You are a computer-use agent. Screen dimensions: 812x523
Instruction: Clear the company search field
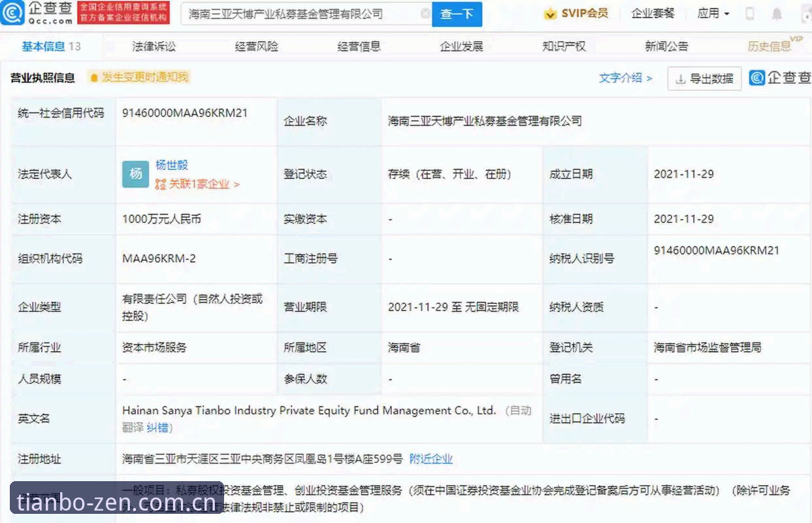point(425,14)
